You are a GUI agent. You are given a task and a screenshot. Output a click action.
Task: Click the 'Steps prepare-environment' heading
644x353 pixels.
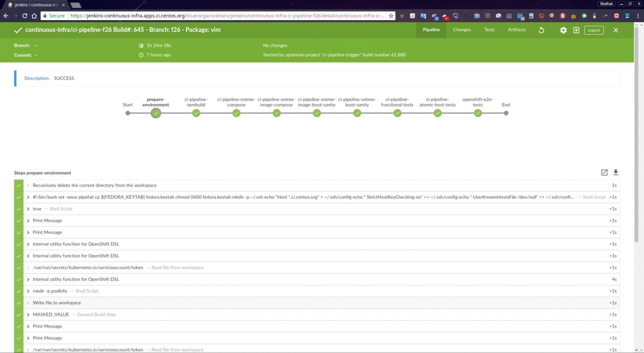(x=42, y=173)
